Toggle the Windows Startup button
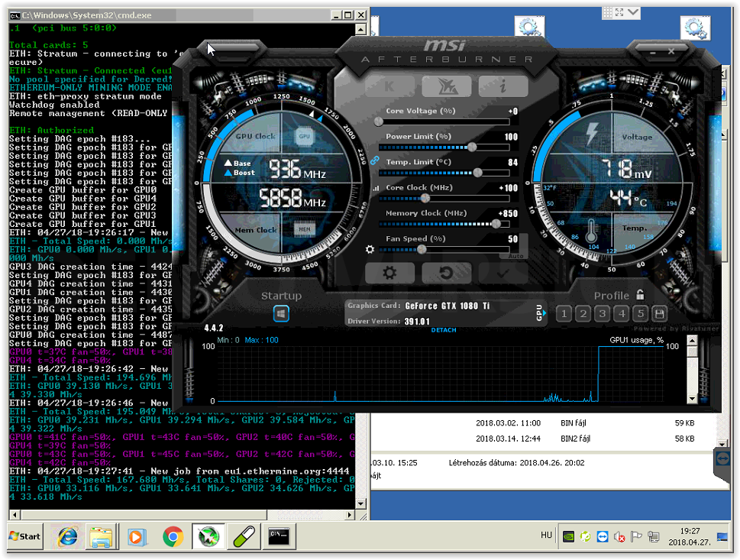The height and width of the screenshot is (560, 740). pos(281,313)
